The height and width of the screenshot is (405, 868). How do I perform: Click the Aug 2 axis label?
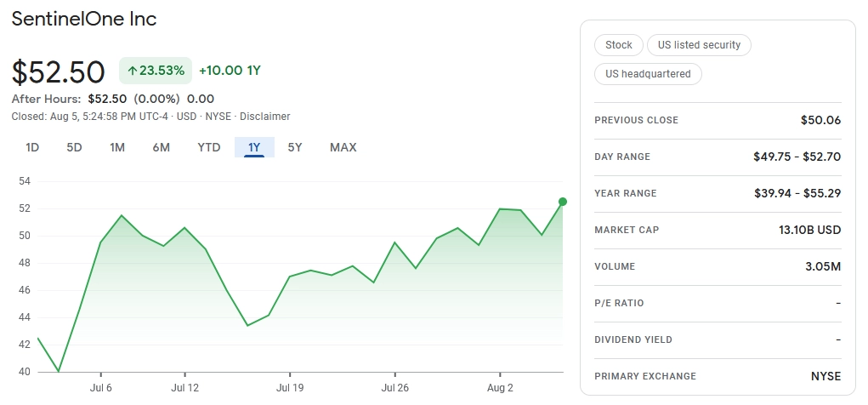pyautogui.click(x=500, y=388)
